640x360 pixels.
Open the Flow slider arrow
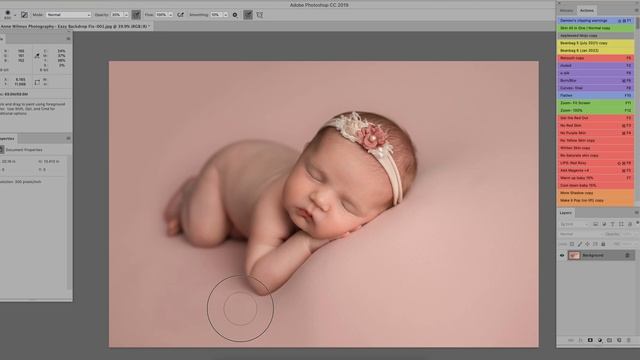coord(171,15)
